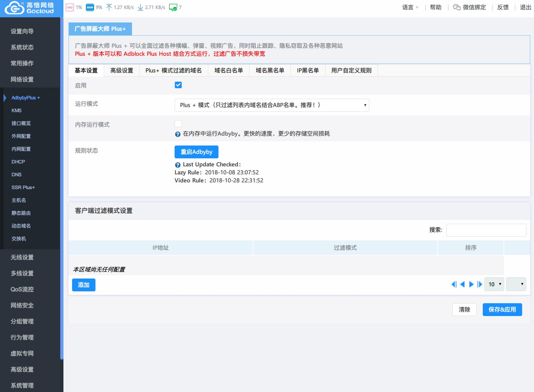Switch to the 高级设置 tab
The image size is (534, 392).
121,71
